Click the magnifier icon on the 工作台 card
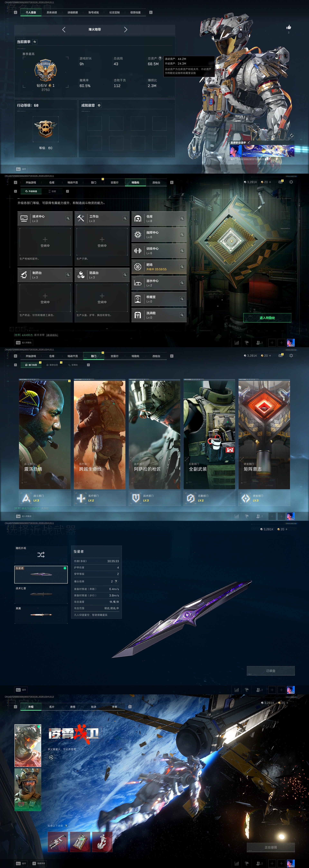This screenshot has width=309, height=868. [x=125, y=218]
